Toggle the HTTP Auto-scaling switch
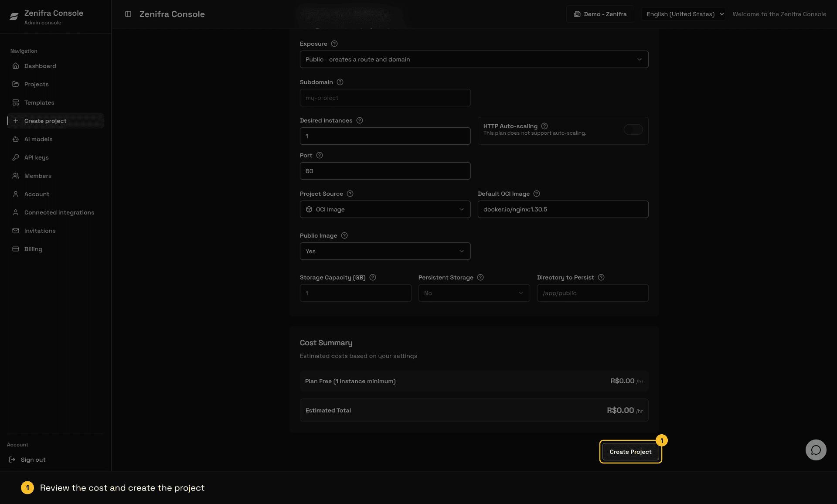The height and width of the screenshot is (504, 837). [x=633, y=129]
